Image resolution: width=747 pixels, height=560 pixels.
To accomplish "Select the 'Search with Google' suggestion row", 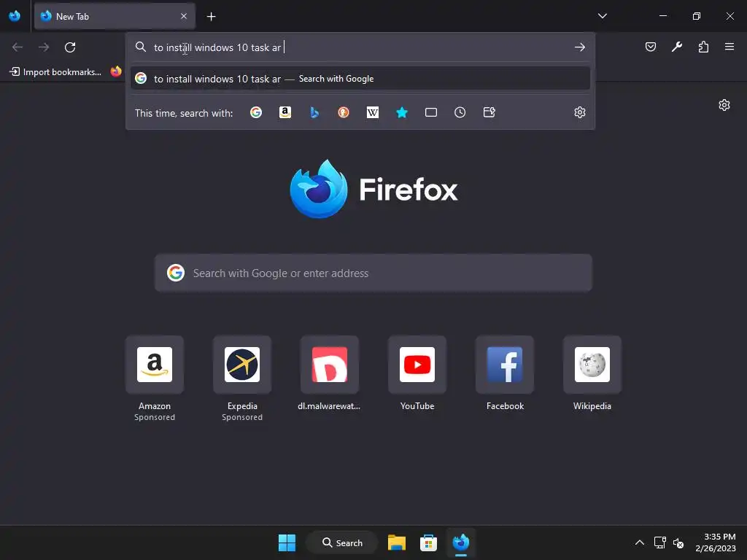I will [x=360, y=79].
